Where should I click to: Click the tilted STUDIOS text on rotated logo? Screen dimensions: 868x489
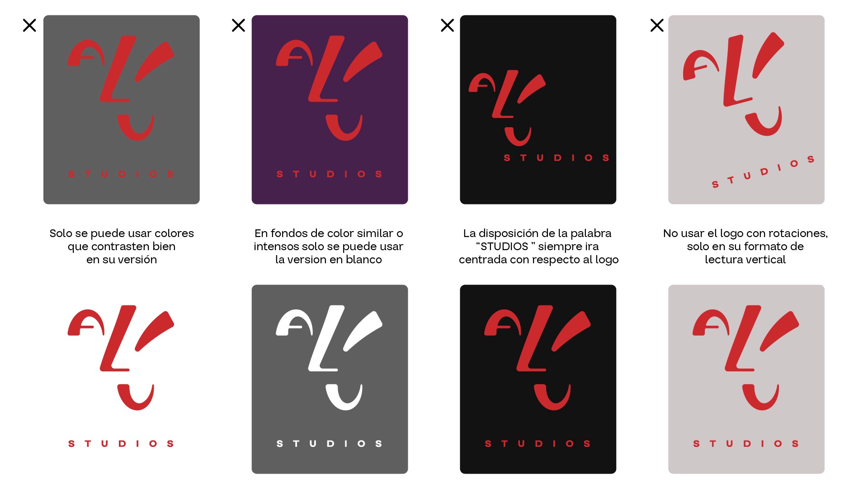point(763,172)
